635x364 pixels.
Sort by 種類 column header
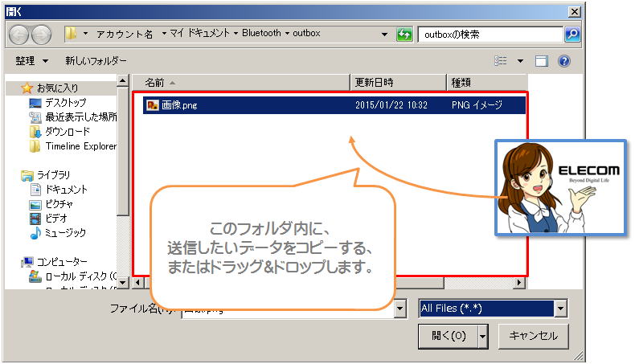pyautogui.click(x=487, y=83)
